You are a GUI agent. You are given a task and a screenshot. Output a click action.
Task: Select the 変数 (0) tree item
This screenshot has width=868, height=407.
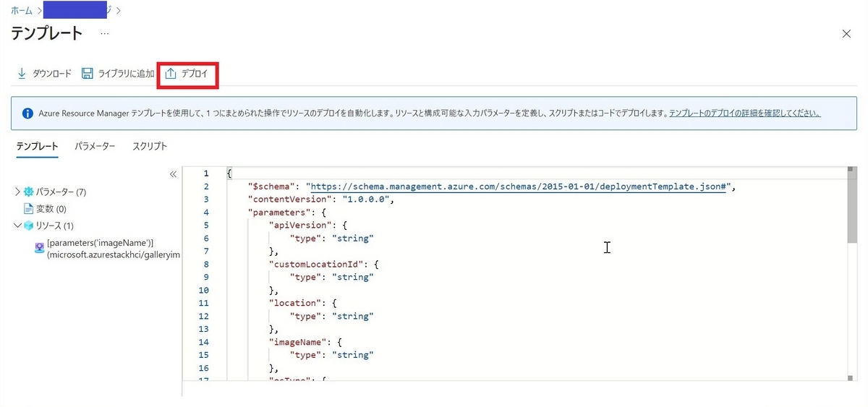pyautogui.click(x=51, y=209)
